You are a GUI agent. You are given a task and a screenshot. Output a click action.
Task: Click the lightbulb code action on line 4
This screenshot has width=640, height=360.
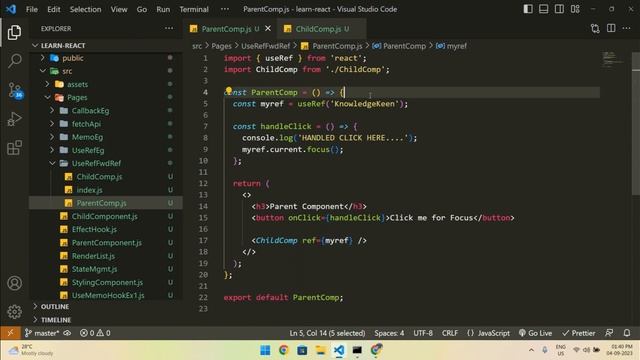point(229,90)
